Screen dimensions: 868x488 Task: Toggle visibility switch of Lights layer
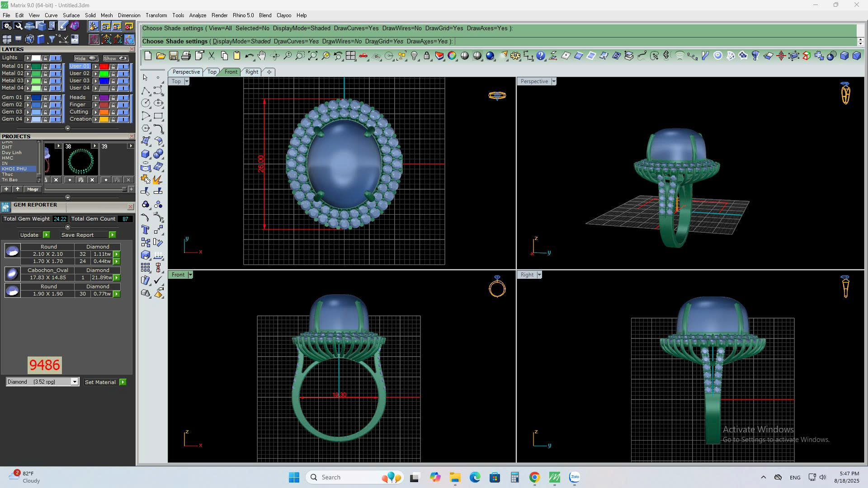(x=55, y=58)
